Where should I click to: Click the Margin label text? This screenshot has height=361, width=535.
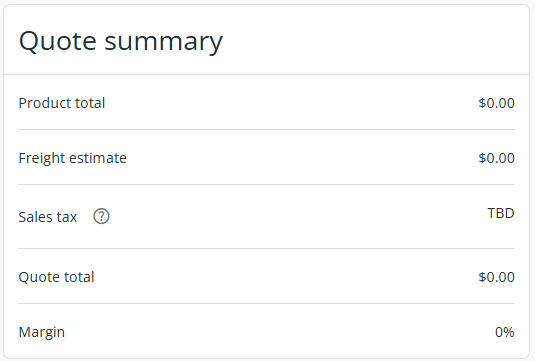[x=42, y=332]
